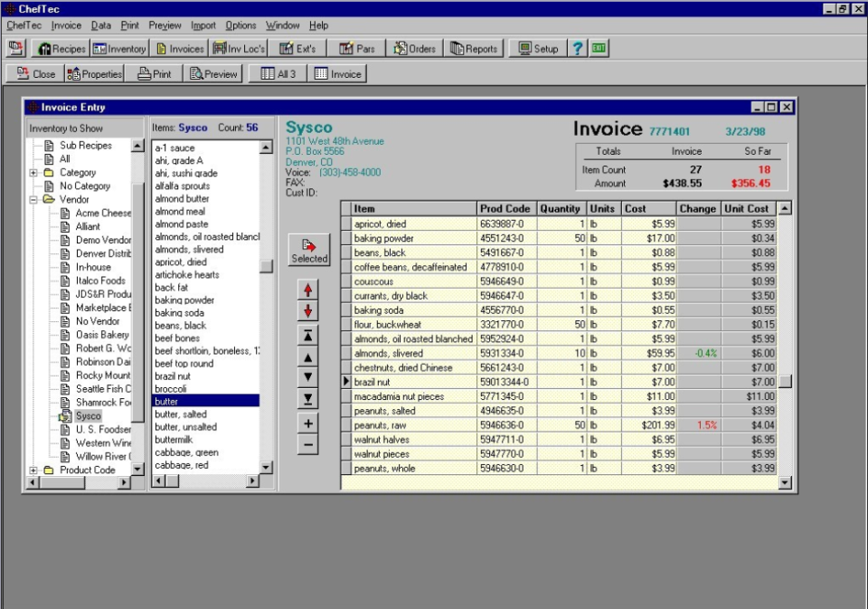Open the Help menu
The height and width of the screenshot is (609, 868).
[x=318, y=25]
